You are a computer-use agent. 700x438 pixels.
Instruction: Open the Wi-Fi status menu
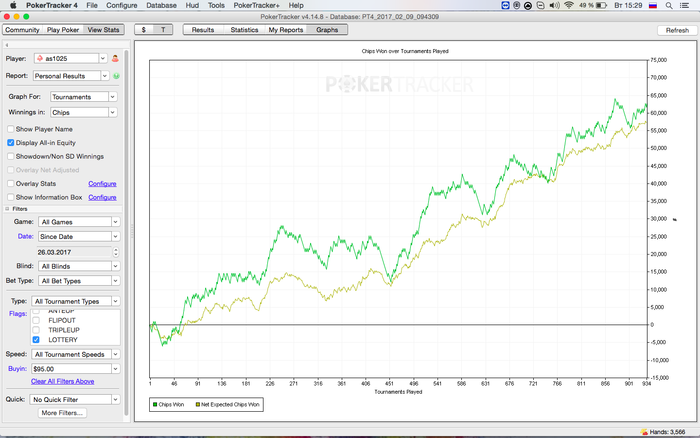point(568,5)
